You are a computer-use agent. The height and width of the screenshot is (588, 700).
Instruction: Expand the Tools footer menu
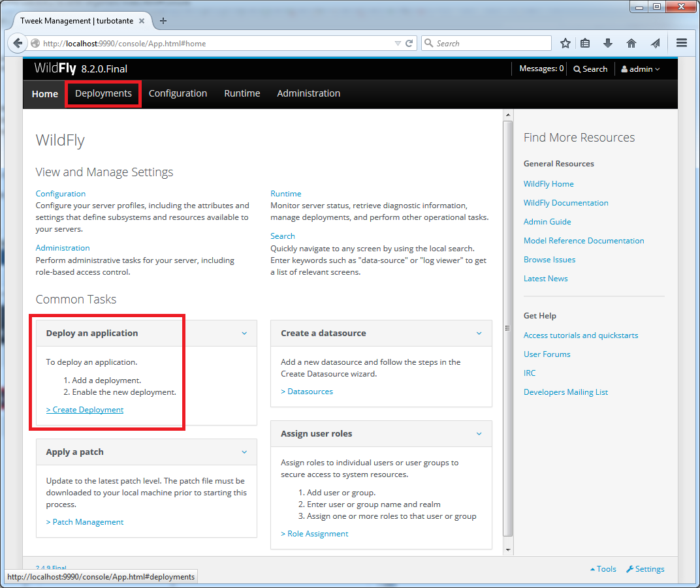[603, 569]
